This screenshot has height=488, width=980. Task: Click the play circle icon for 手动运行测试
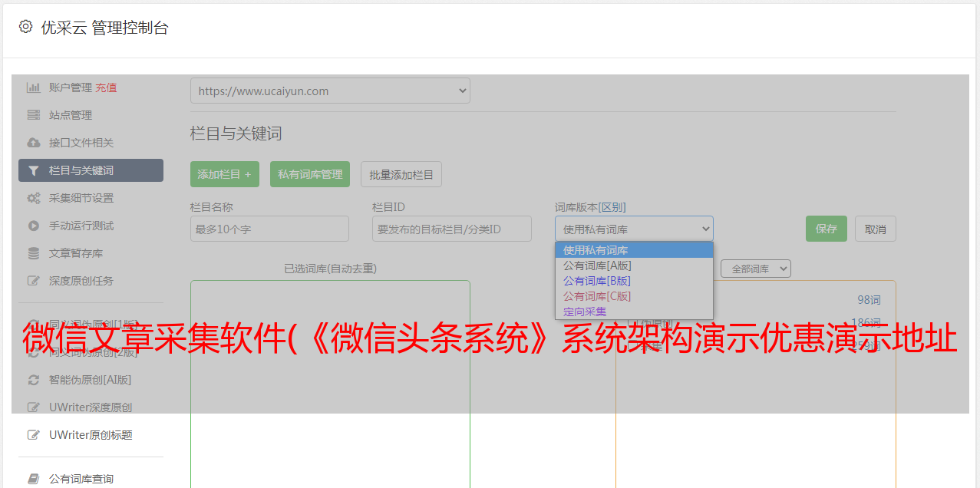click(x=33, y=226)
